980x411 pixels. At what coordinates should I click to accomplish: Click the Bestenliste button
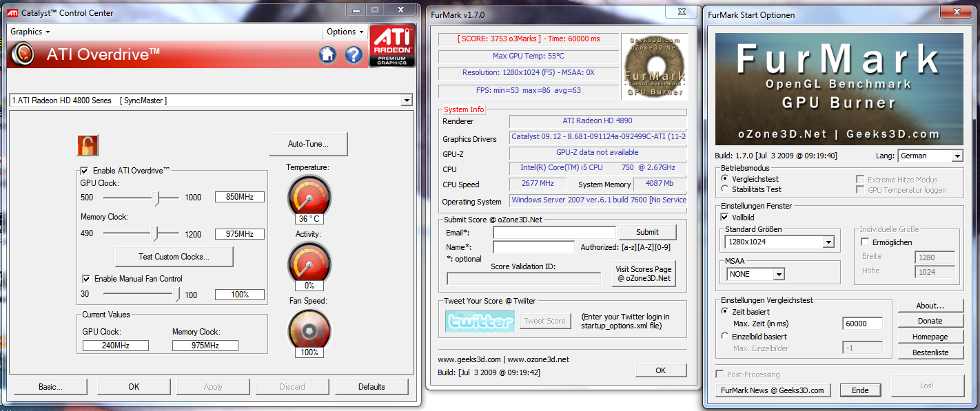coord(930,352)
